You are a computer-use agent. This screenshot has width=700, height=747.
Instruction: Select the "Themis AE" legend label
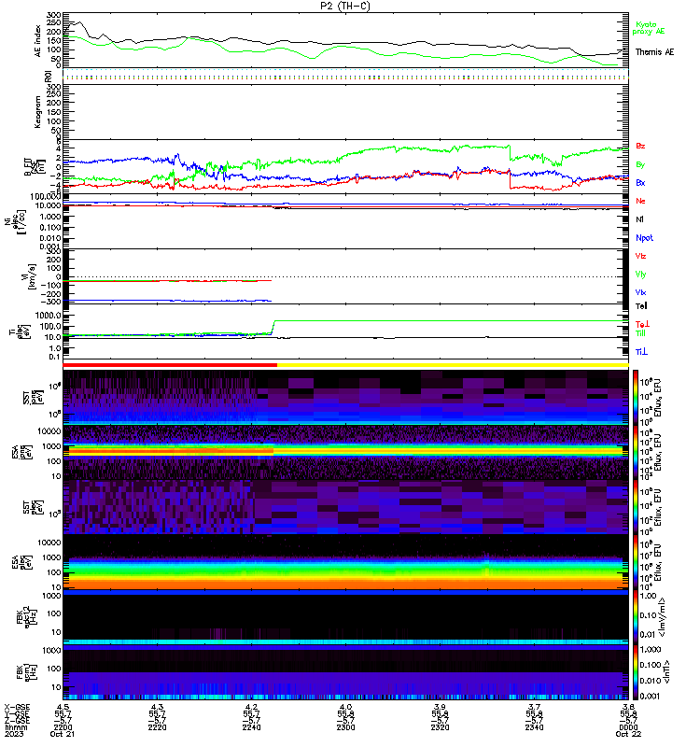[x=654, y=52]
